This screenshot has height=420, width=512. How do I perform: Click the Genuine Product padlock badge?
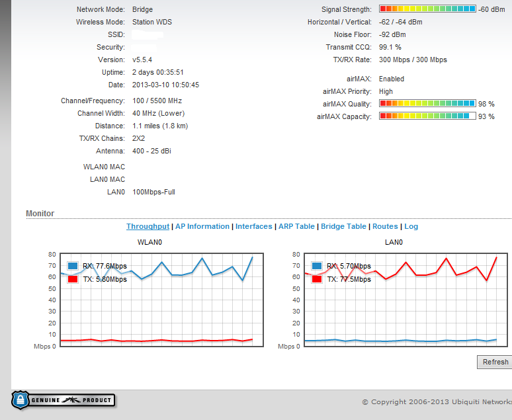[62, 399]
